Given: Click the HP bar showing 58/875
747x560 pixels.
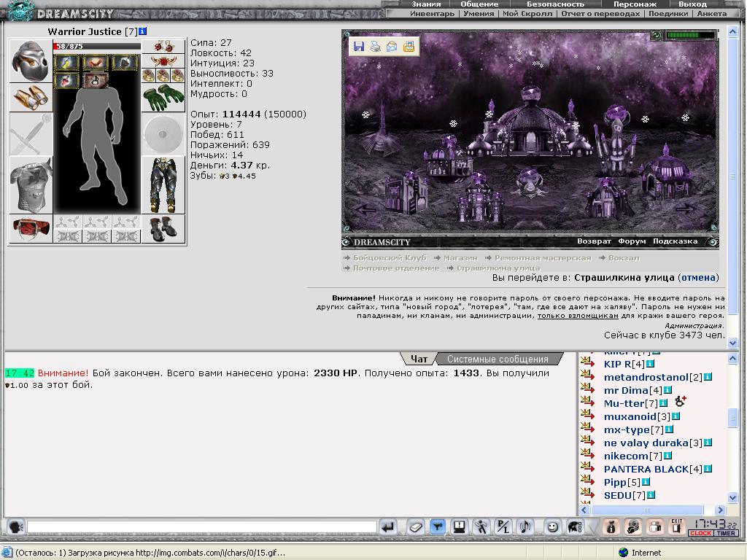Looking at the screenshot, I should pos(97,46).
